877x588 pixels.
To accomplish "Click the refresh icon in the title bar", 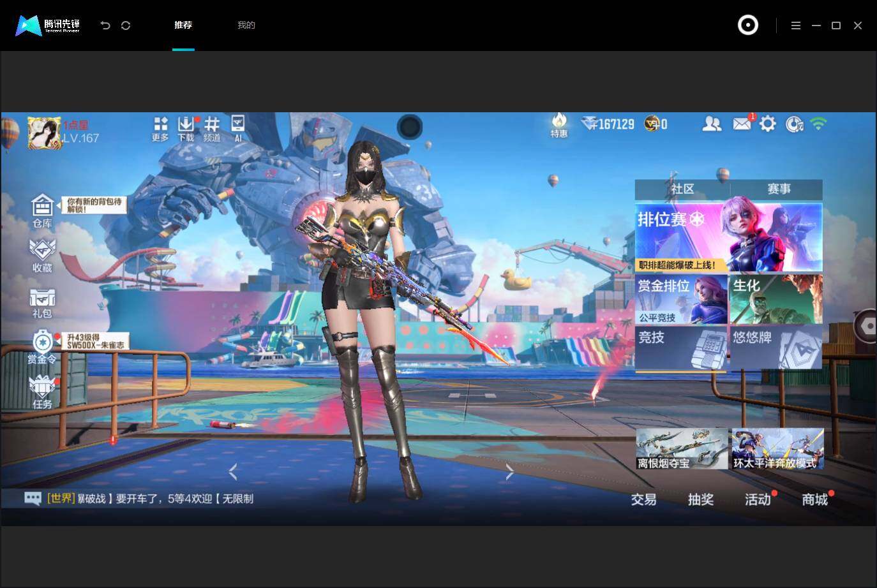I will (126, 26).
